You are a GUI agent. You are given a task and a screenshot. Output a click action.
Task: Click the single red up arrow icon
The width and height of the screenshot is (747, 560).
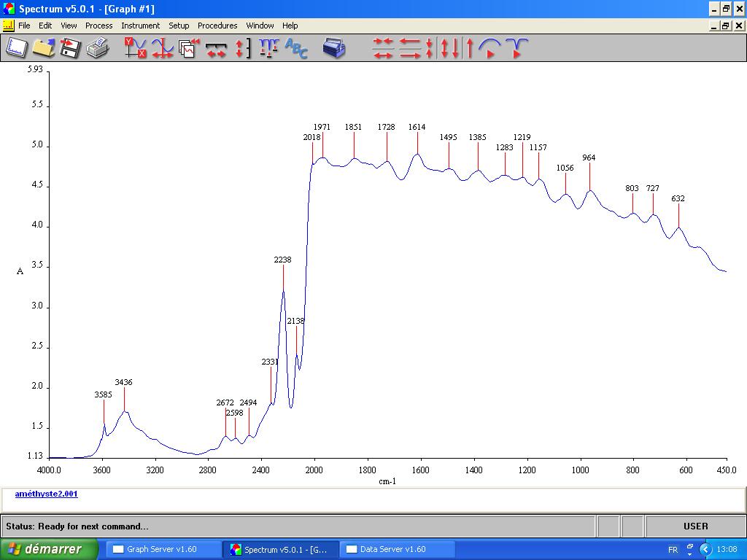pyautogui.click(x=470, y=48)
